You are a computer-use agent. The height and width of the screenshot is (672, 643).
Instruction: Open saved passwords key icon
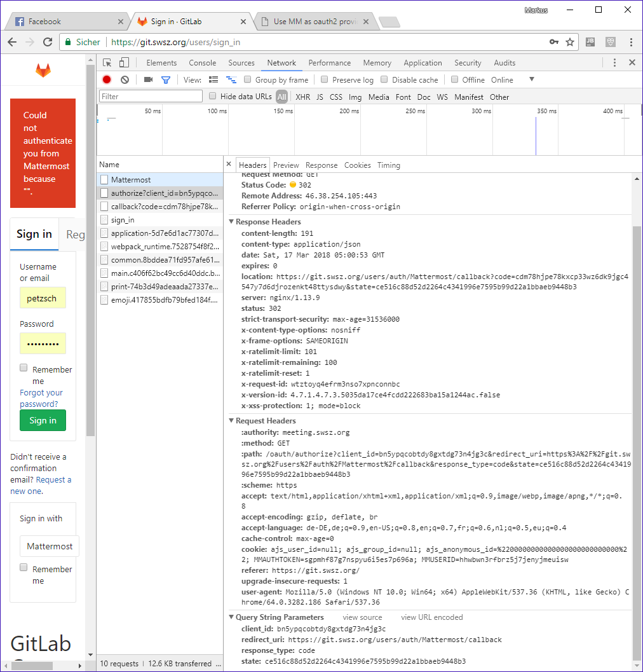coord(554,42)
